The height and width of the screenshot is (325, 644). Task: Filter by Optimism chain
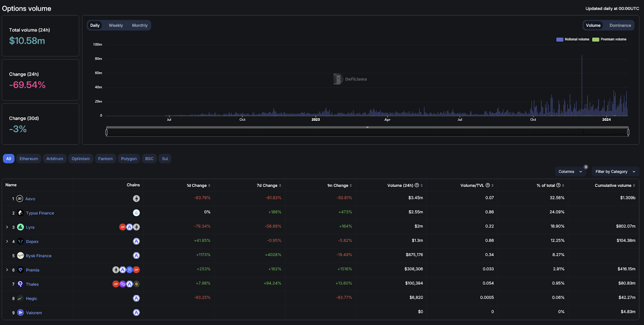click(81, 159)
